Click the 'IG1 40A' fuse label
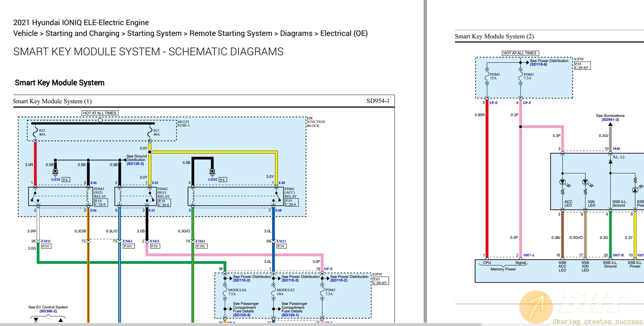 [x=157, y=132]
